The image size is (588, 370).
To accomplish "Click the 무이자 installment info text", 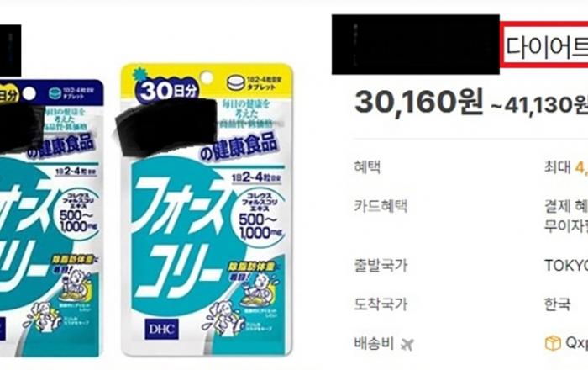I will click(x=566, y=226).
